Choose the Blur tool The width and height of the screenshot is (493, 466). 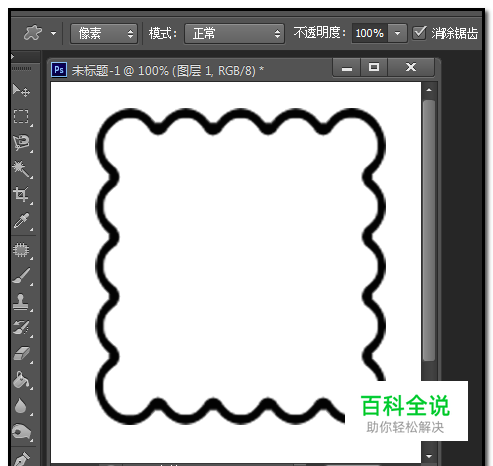click(21, 406)
